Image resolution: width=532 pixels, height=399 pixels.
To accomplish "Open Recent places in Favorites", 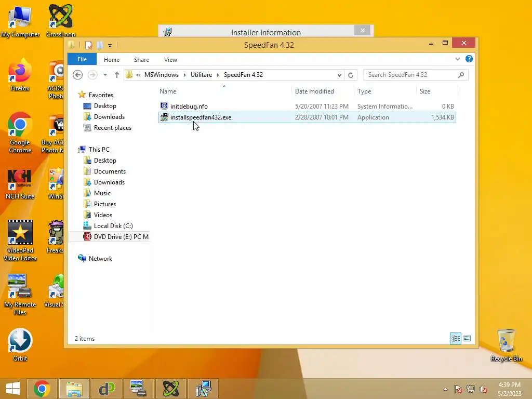I will click(x=112, y=128).
